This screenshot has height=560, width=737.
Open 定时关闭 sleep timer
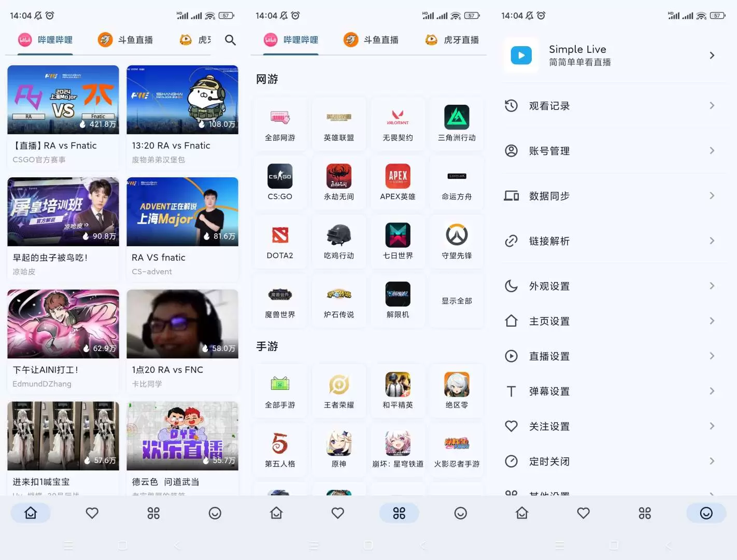coord(614,461)
